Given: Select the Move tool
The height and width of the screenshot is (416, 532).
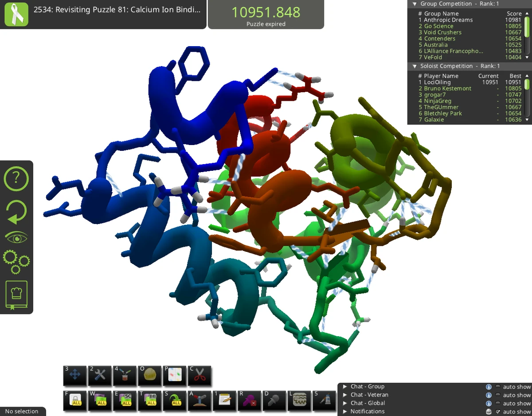Looking at the screenshot, I should click(x=75, y=376).
